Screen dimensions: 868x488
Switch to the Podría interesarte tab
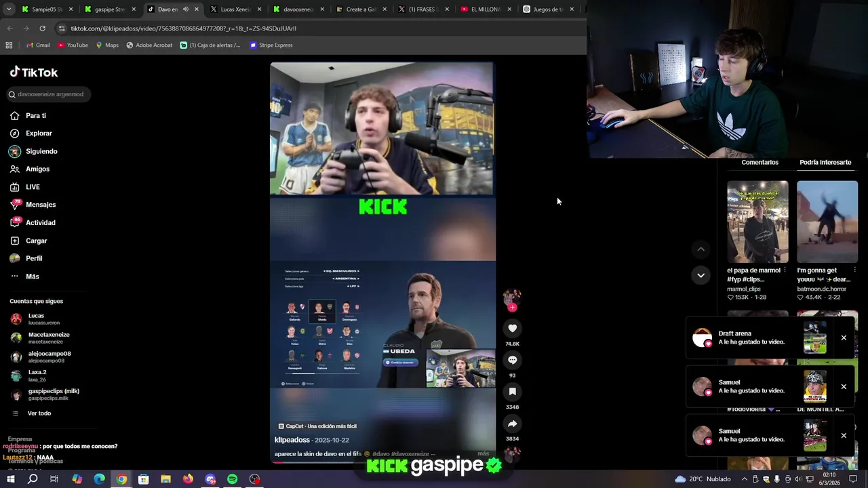pos(825,162)
